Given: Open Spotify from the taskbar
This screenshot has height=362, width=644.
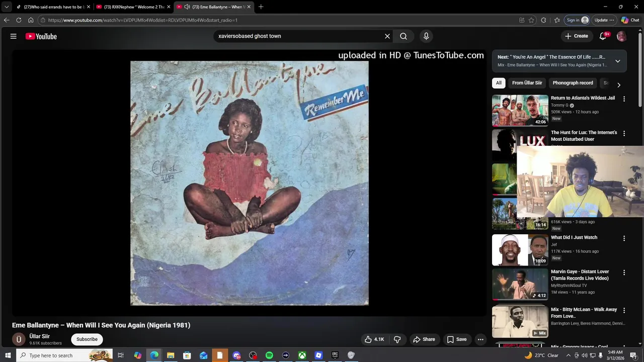Looking at the screenshot, I should click(269, 355).
